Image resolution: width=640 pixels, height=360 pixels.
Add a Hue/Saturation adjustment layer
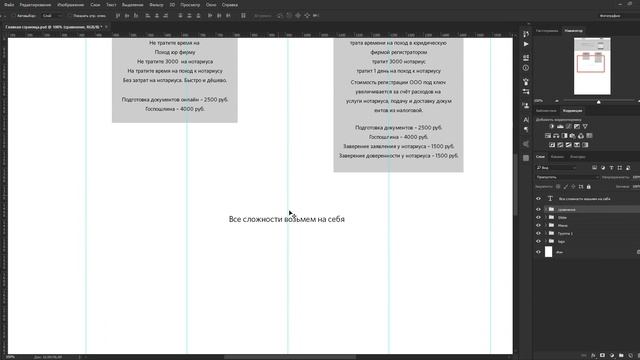[x=548, y=136]
